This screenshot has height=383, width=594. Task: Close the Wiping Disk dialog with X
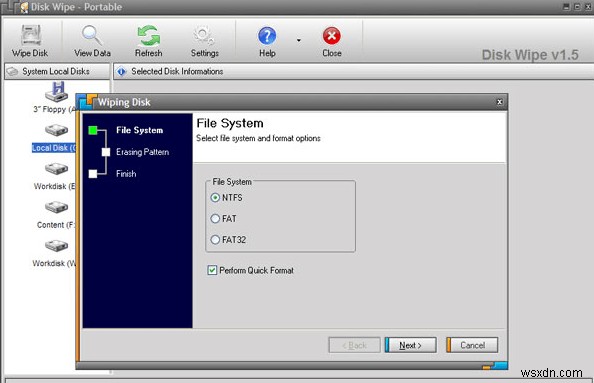(x=499, y=102)
